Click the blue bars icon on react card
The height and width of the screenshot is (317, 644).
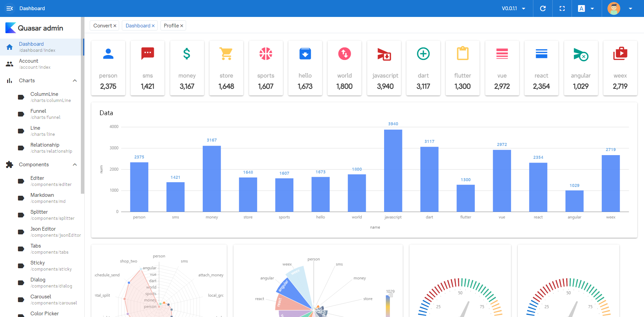[x=541, y=54]
